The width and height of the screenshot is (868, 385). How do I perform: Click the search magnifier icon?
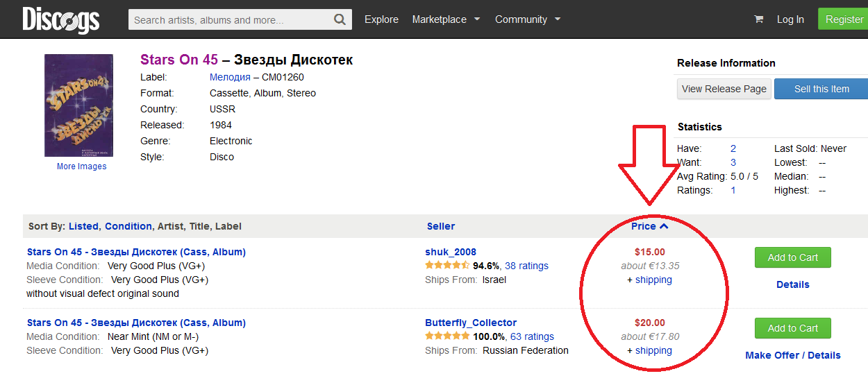click(340, 19)
